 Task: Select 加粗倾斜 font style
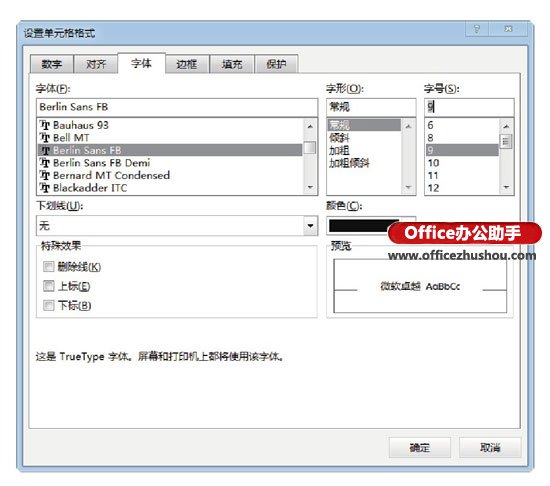click(364, 163)
